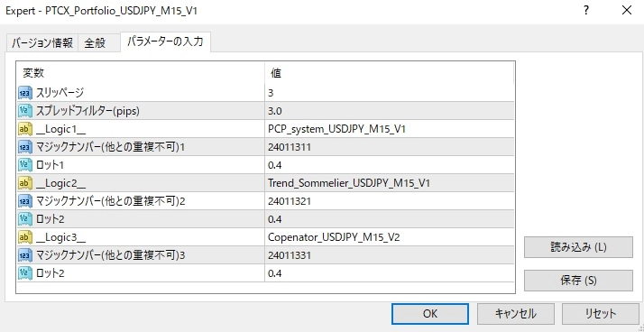Select the マジックナンバー(他との重複不可)1 label
This screenshot has width=644, height=332.
[110, 148]
